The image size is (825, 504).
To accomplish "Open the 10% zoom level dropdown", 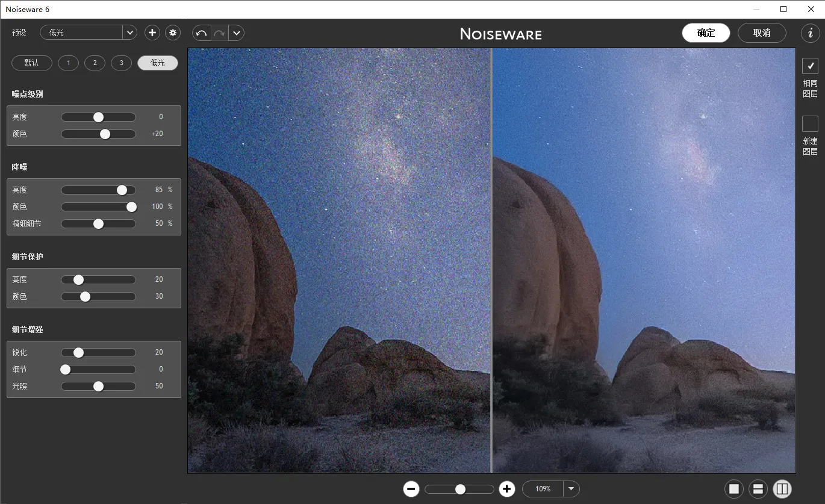I will 571,489.
